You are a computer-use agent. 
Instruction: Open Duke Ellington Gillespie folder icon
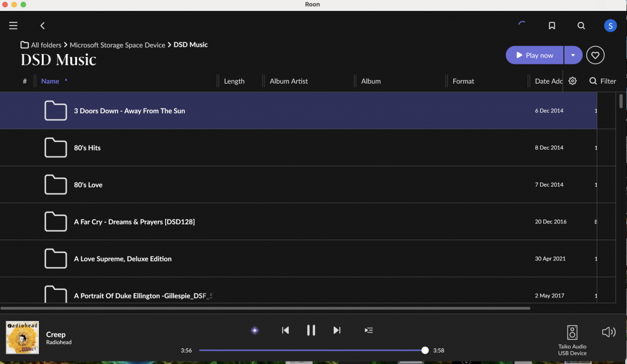coord(56,294)
